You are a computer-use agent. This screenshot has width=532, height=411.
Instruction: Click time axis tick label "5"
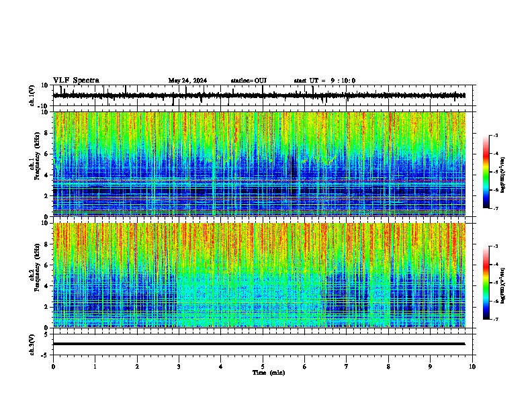click(263, 367)
